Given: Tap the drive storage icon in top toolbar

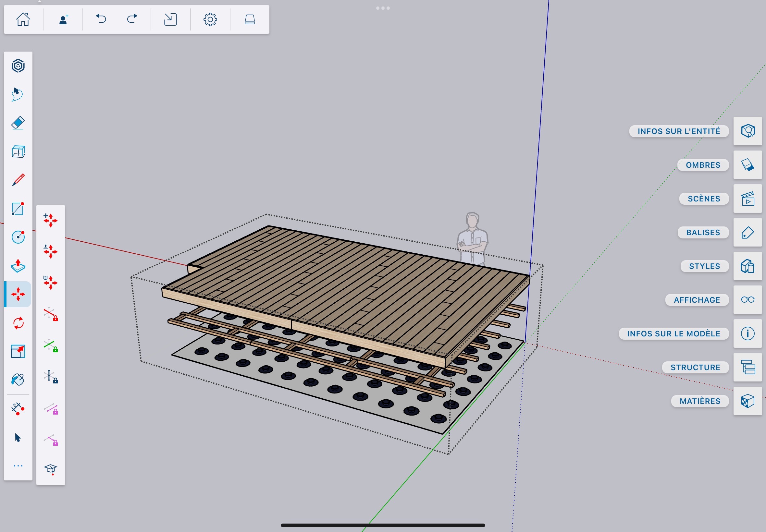Looking at the screenshot, I should (250, 19).
